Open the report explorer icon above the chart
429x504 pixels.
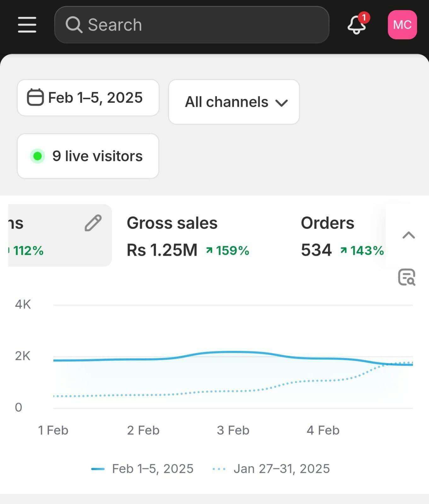pyautogui.click(x=407, y=277)
